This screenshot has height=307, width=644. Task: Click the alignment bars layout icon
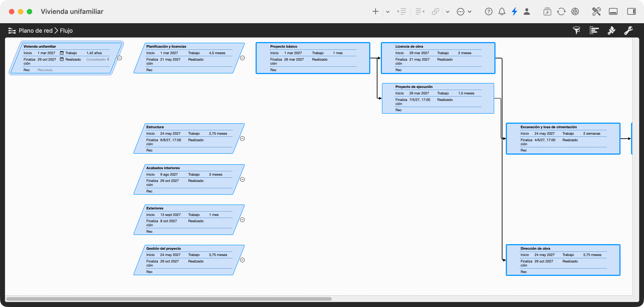[x=594, y=30]
